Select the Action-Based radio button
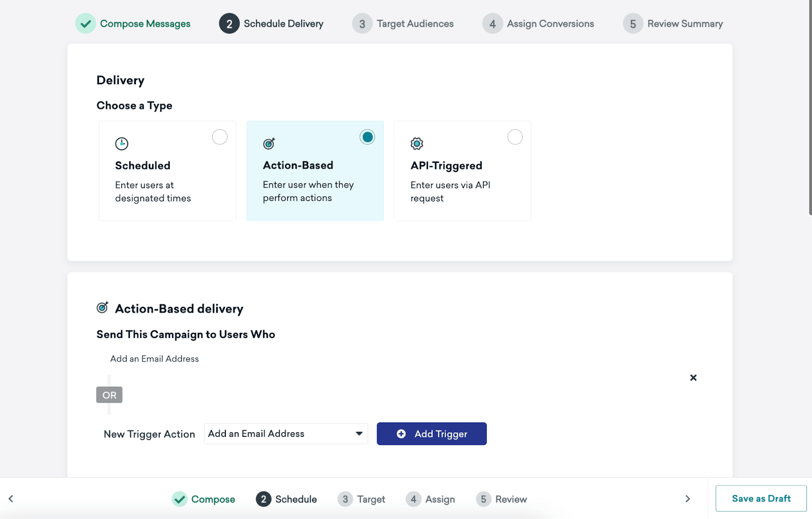This screenshot has height=519, width=812. 367,137
